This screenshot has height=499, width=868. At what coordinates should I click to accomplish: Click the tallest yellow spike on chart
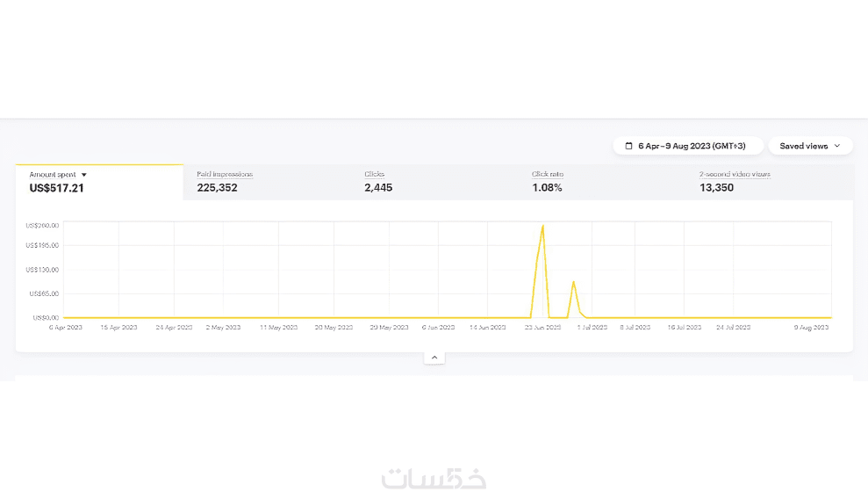coord(543,227)
